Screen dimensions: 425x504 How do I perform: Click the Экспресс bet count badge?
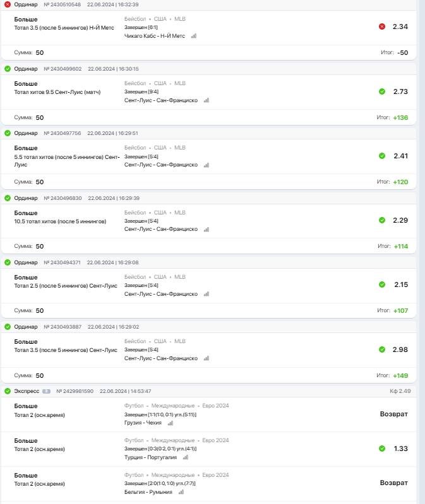46,391
